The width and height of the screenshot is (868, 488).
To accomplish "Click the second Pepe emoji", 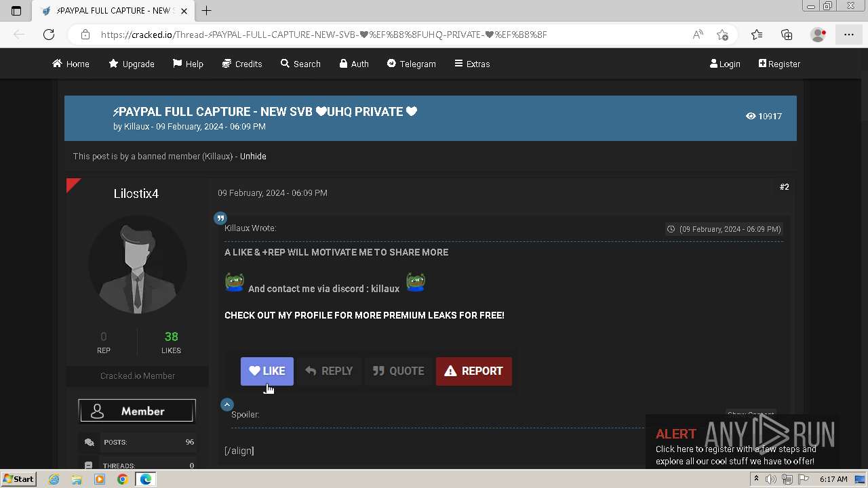I will pos(416,282).
